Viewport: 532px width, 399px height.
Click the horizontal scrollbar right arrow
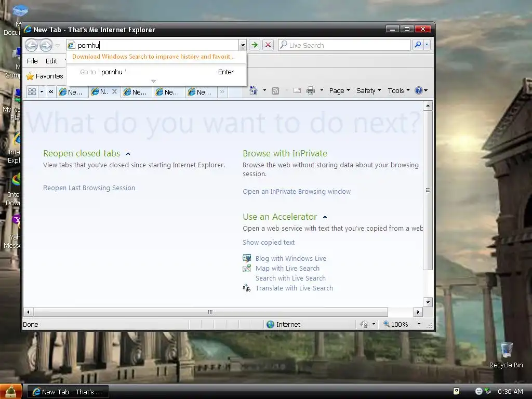[x=418, y=312]
